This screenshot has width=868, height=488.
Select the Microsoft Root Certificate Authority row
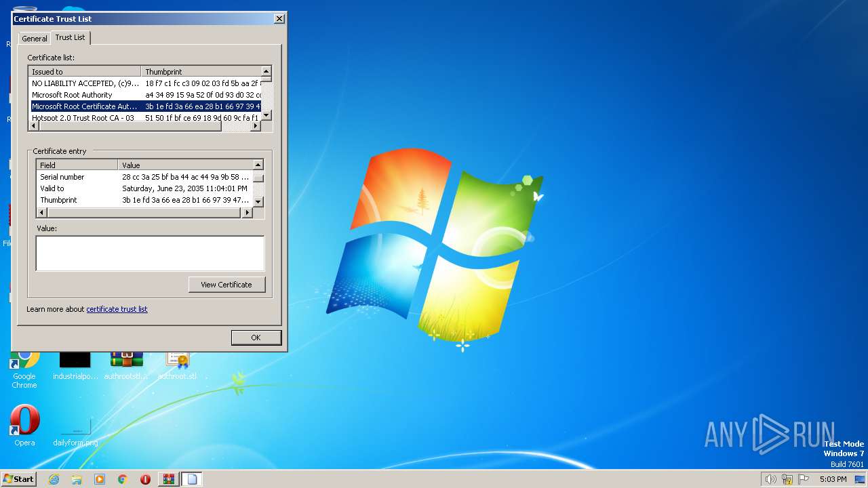tap(144, 106)
